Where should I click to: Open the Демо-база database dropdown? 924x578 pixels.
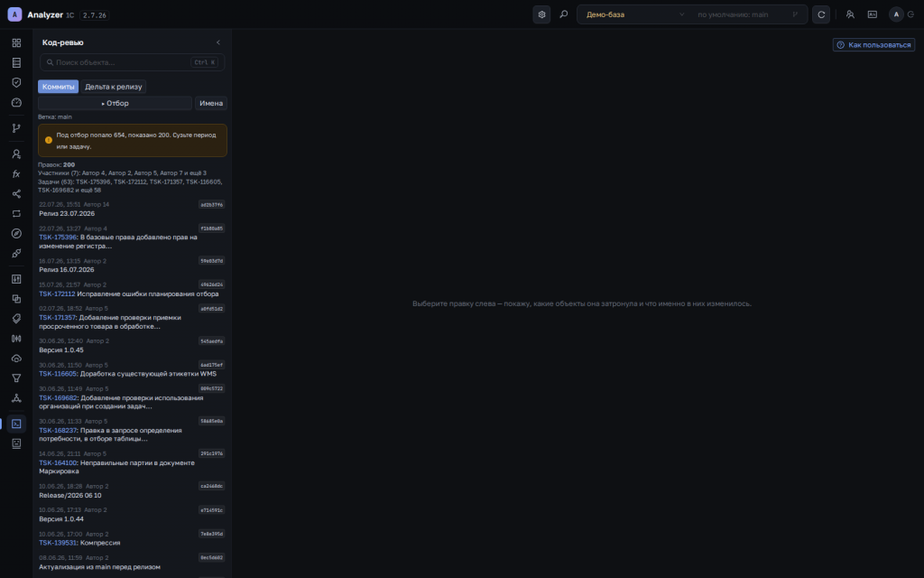coord(634,14)
